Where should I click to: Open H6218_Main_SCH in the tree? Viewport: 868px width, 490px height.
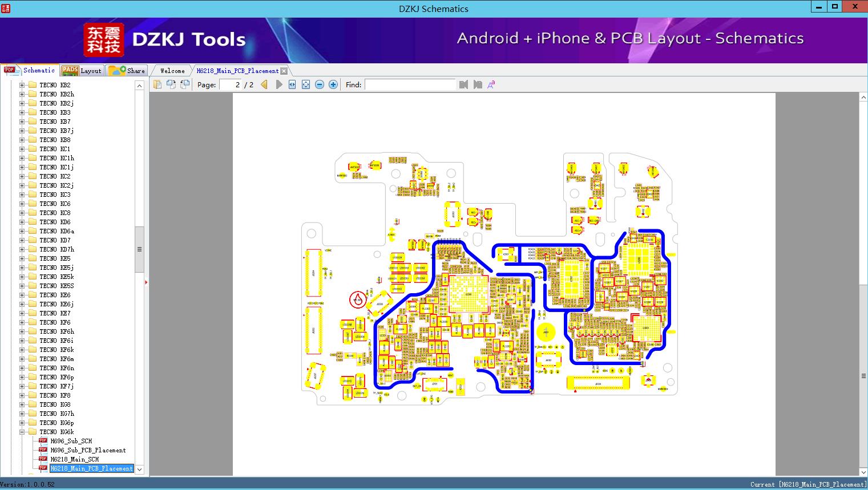[x=74, y=459]
